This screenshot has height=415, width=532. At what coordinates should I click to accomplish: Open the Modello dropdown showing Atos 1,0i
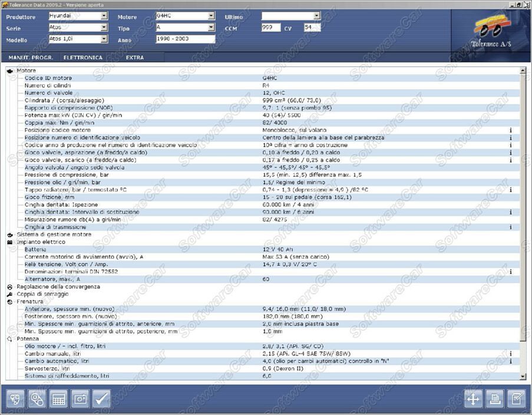pyautogui.click(x=104, y=39)
